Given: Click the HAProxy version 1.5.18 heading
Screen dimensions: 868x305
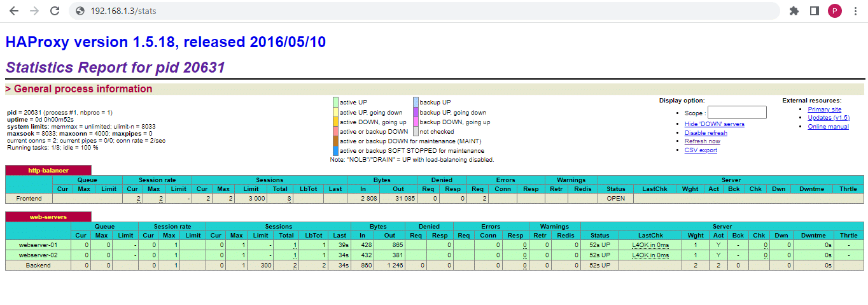Looking at the screenshot, I should [165, 43].
